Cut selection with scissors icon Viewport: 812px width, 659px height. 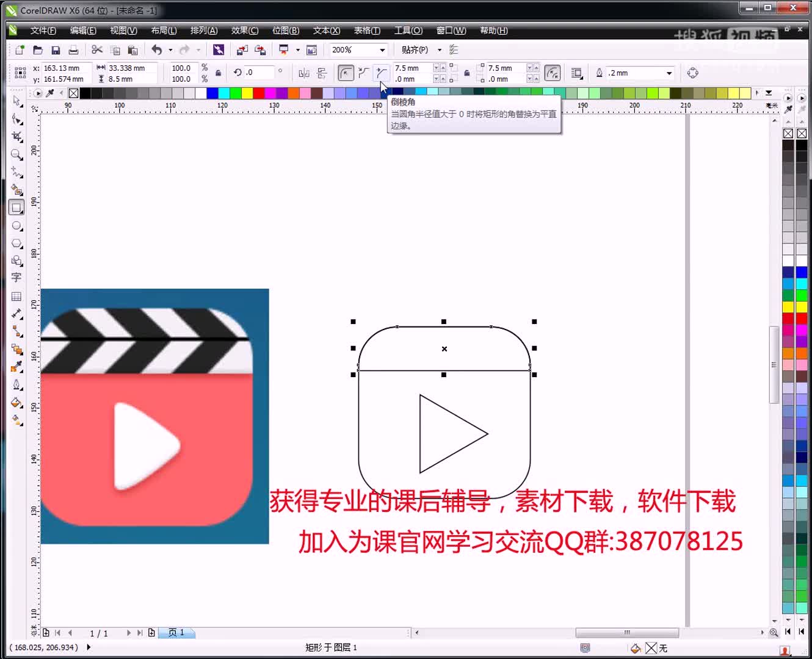point(96,50)
